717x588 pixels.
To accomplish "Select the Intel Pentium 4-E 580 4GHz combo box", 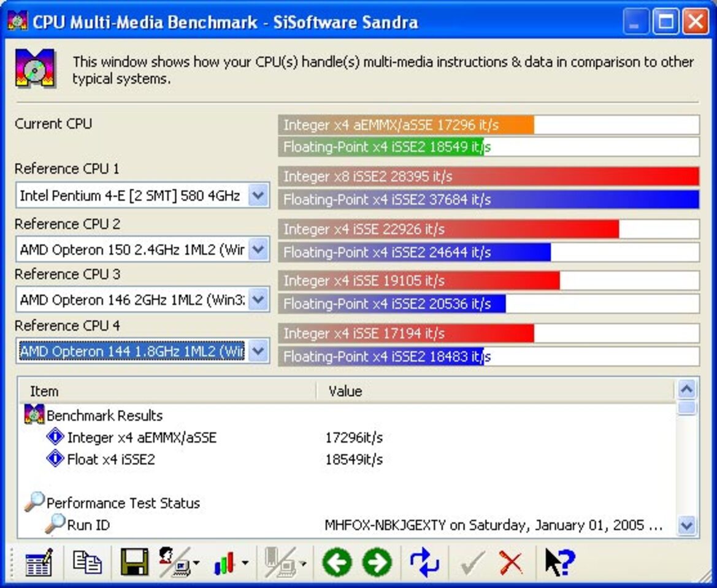I will click(143, 196).
